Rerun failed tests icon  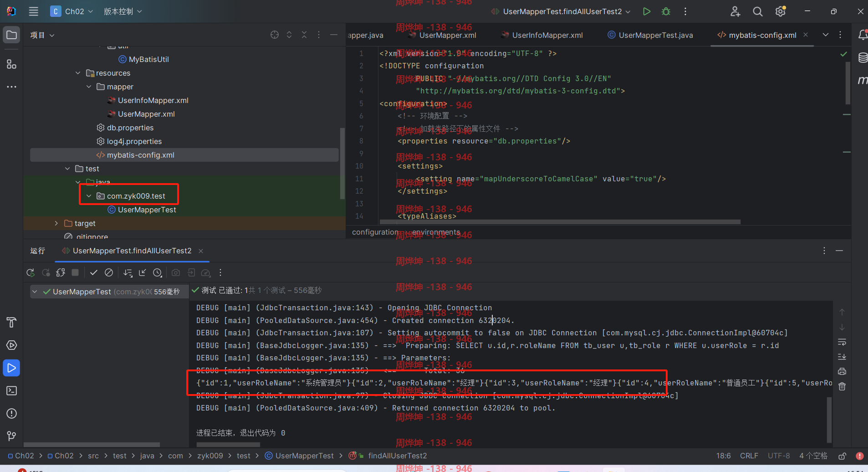46,272
